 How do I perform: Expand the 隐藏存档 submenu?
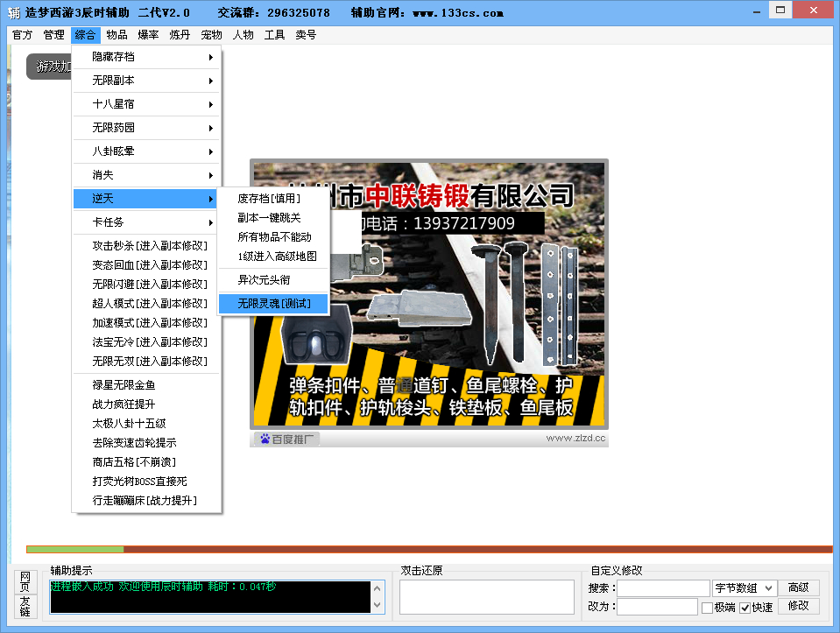coord(146,57)
